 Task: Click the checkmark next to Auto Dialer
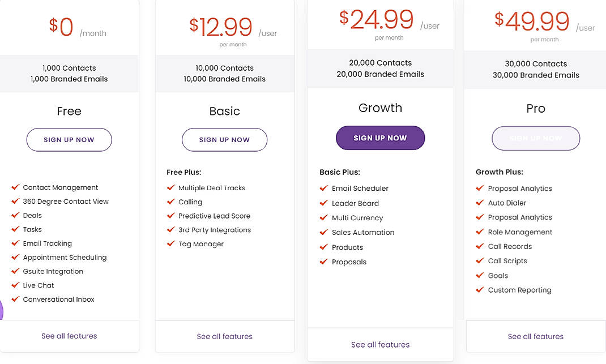click(479, 203)
